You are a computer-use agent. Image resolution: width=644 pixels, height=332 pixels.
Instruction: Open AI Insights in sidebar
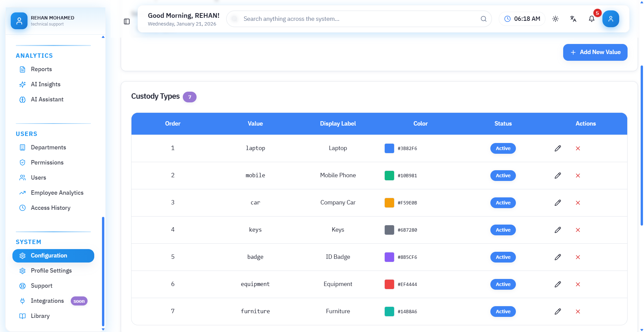point(46,84)
